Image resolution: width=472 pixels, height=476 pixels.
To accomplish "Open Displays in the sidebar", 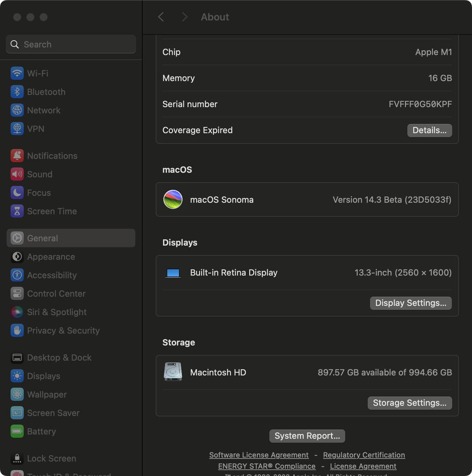I will click(71, 376).
